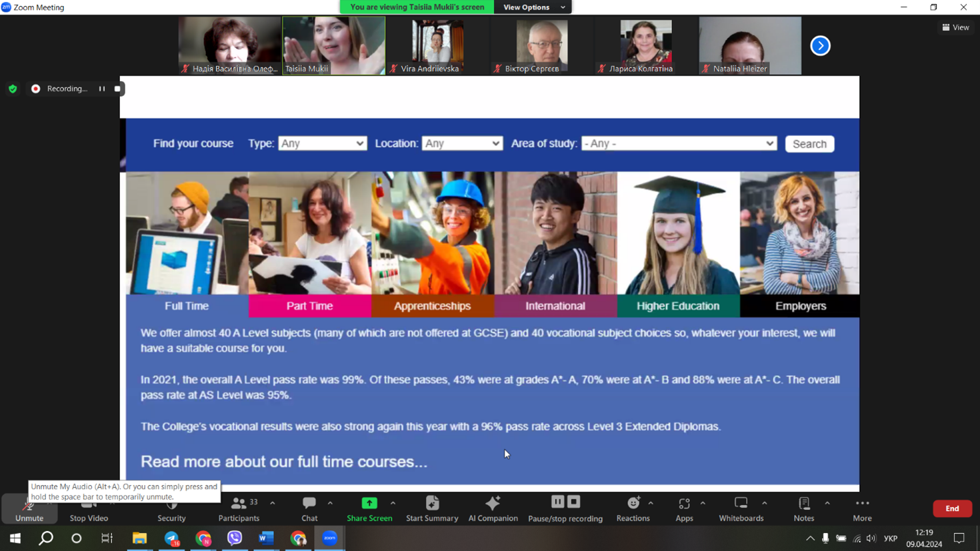Switch to the Apprenticeships tab

click(x=433, y=306)
